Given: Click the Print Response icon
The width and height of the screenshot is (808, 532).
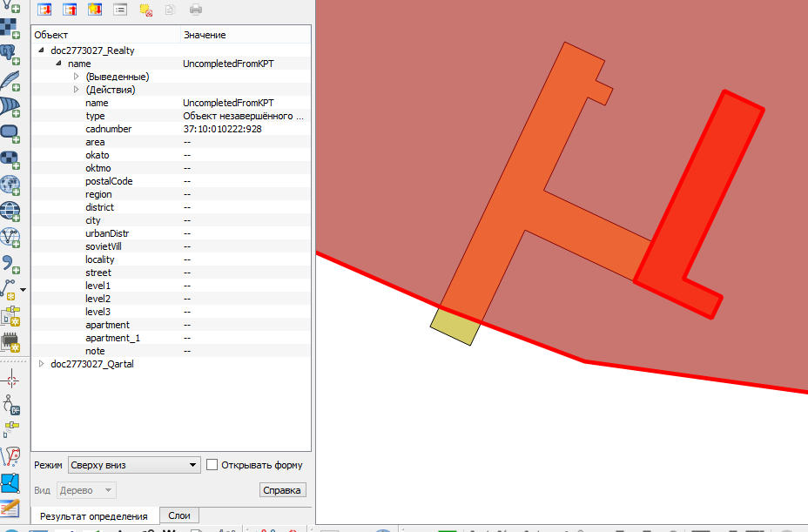Looking at the screenshot, I should [x=196, y=10].
